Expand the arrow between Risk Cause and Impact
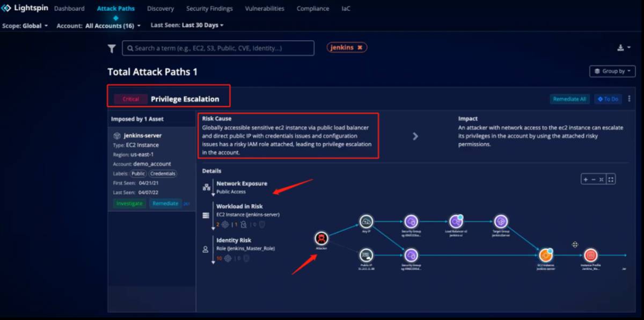 pos(415,136)
